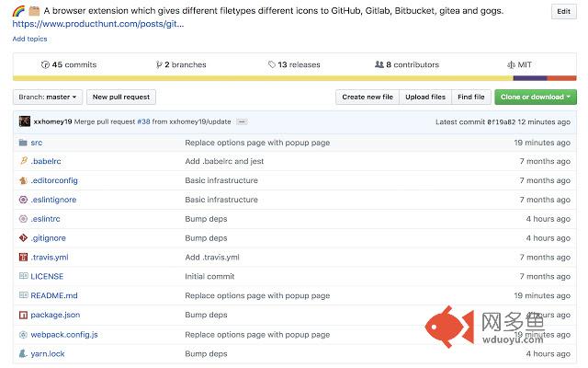Click the src folder icon
This screenshot has height=368, width=588.
coord(23,143)
